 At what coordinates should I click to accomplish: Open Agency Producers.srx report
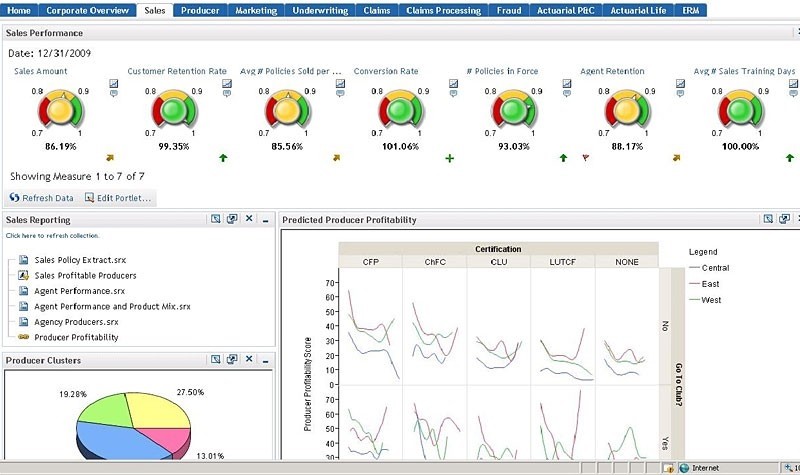click(76, 322)
